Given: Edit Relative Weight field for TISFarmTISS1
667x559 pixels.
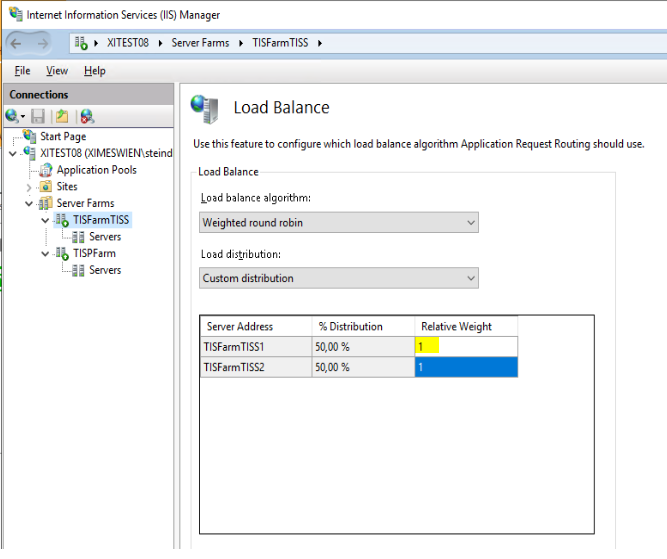Looking at the screenshot, I should tap(466, 347).
